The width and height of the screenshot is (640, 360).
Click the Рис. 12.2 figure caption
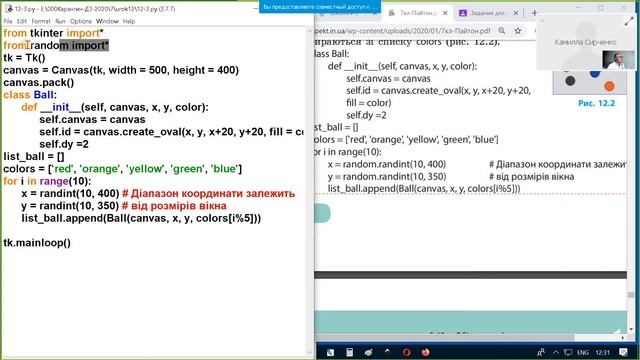596,103
